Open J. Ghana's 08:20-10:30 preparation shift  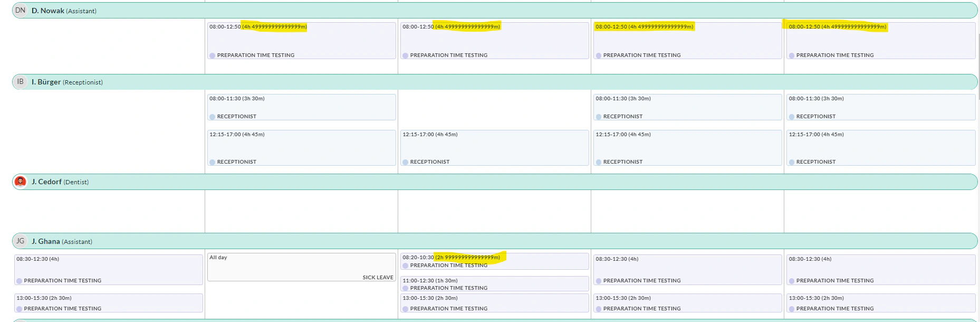click(x=495, y=261)
